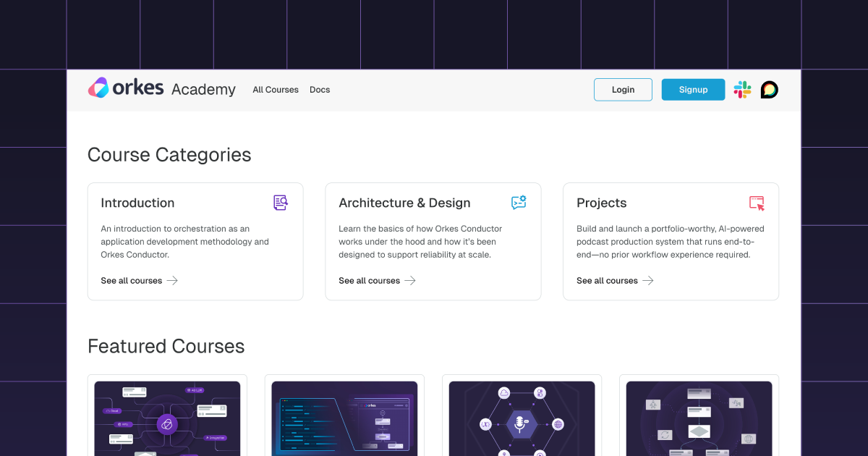Click the Orkes logo icon
Viewport: 868px width, 456px height.
click(98, 88)
